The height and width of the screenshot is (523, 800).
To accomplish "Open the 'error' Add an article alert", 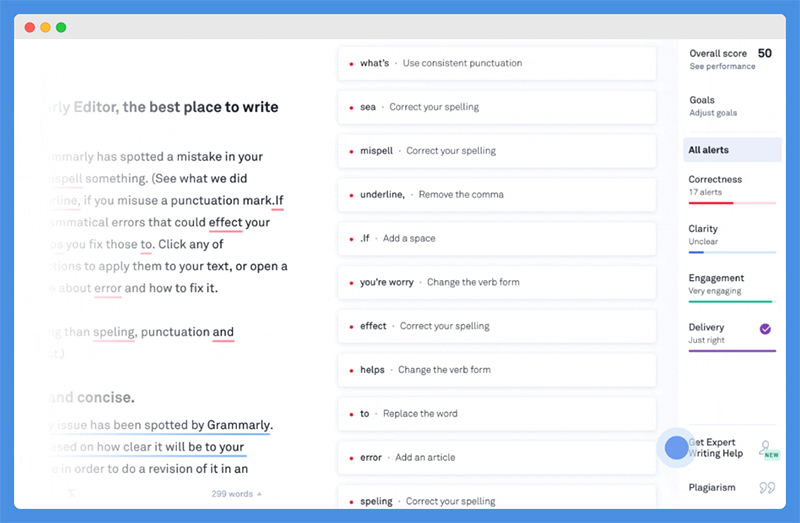I will pos(496,458).
